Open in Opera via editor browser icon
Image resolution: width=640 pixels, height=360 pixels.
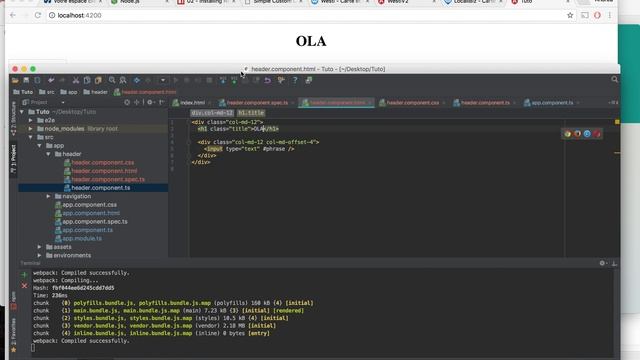pyautogui.click(x=597, y=134)
